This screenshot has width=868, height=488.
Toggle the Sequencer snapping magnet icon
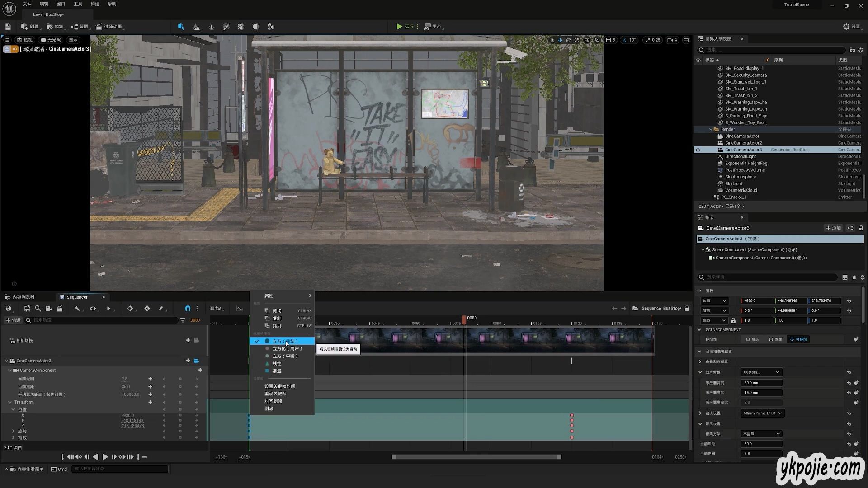(x=188, y=309)
